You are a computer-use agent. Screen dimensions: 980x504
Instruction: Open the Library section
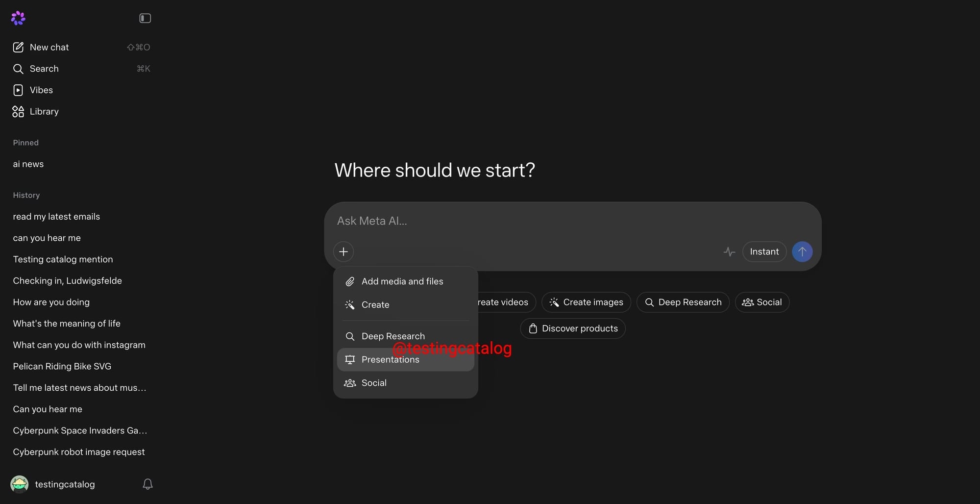point(81,111)
